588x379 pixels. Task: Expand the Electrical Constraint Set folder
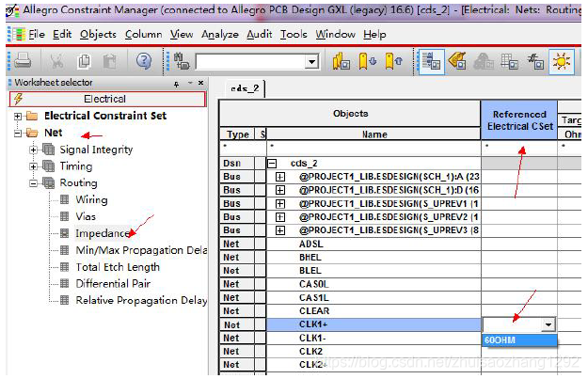tap(19, 116)
